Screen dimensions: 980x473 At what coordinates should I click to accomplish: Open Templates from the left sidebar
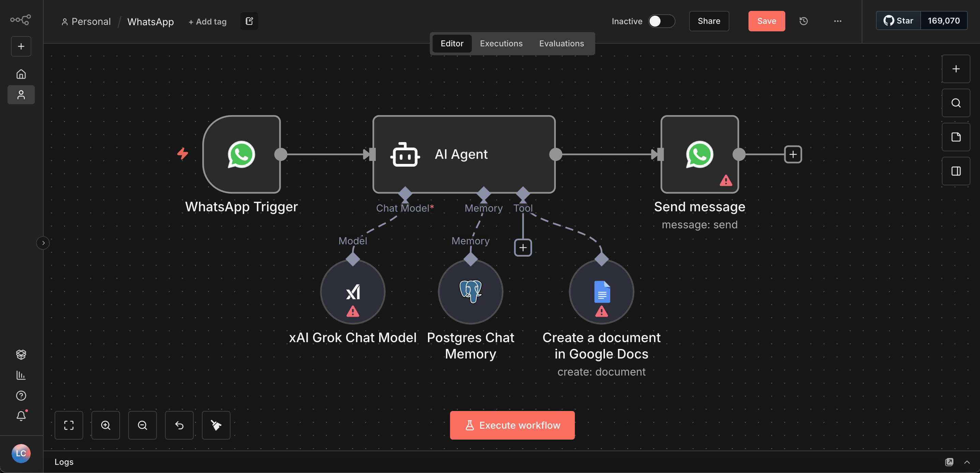click(21, 354)
